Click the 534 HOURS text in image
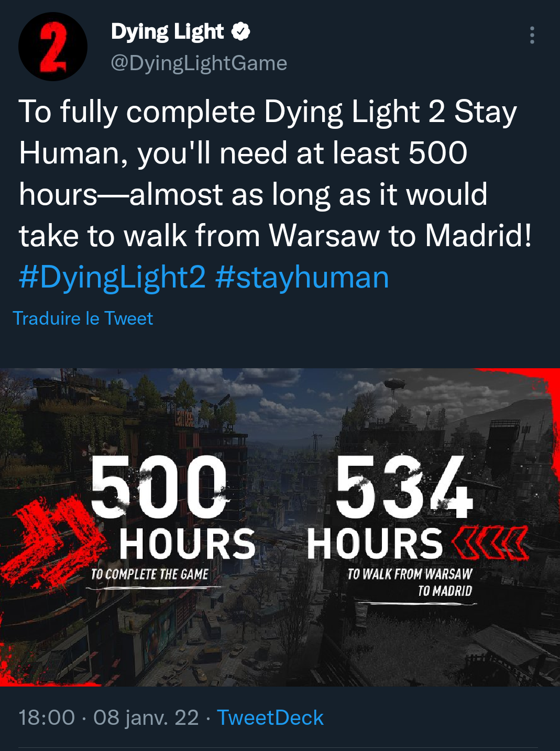 390,507
